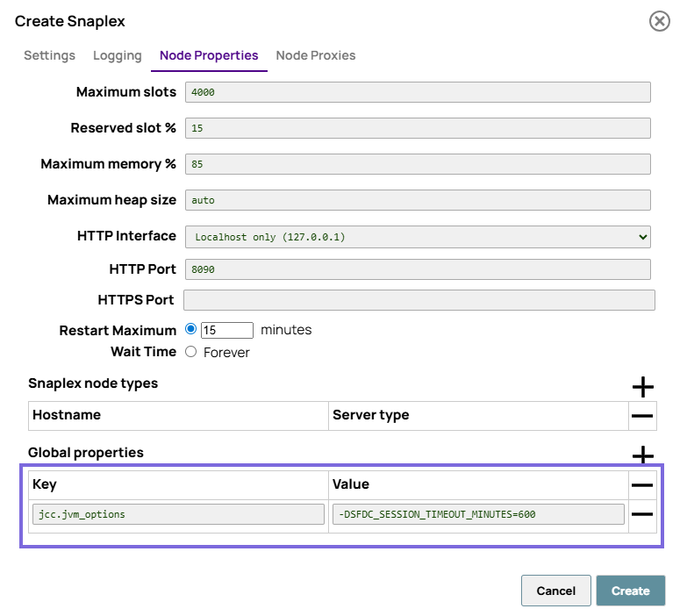This screenshot has height=616, width=687.
Task: Click the HTTP Port field
Action: pos(418,269)
